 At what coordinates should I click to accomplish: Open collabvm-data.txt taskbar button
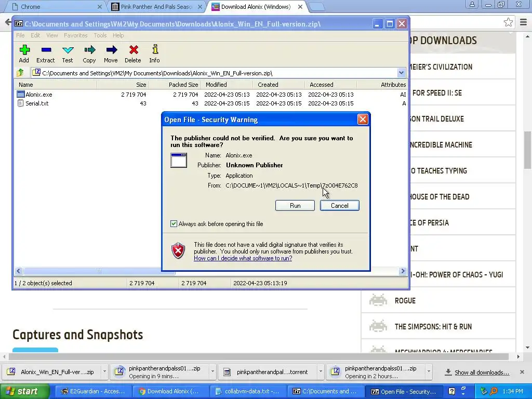pyautogui.click(x=248, y=391)
